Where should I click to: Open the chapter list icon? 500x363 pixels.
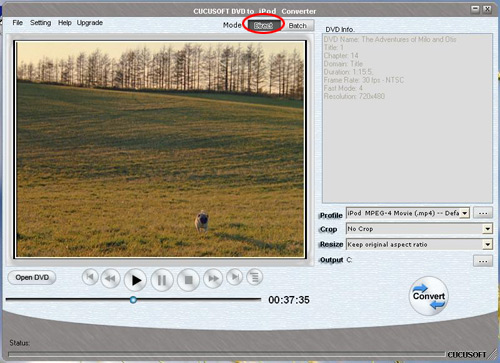pos(255,277)
